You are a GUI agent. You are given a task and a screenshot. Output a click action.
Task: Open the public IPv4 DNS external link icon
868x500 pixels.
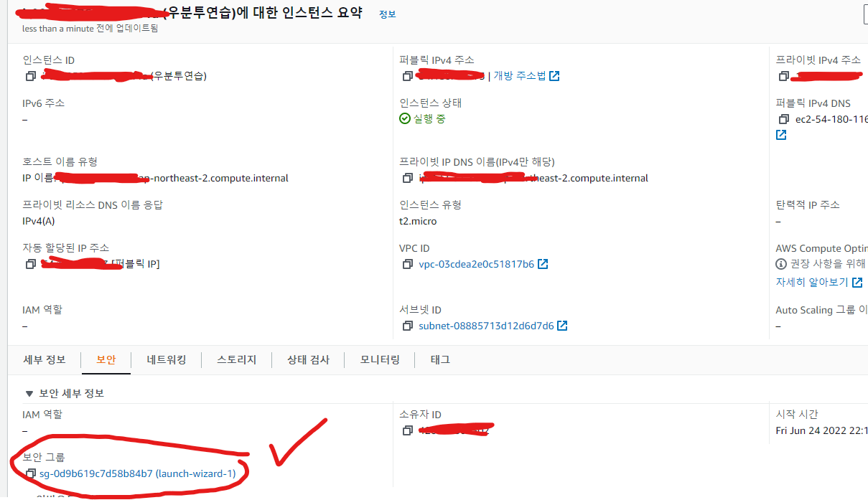tap(781, 135)
